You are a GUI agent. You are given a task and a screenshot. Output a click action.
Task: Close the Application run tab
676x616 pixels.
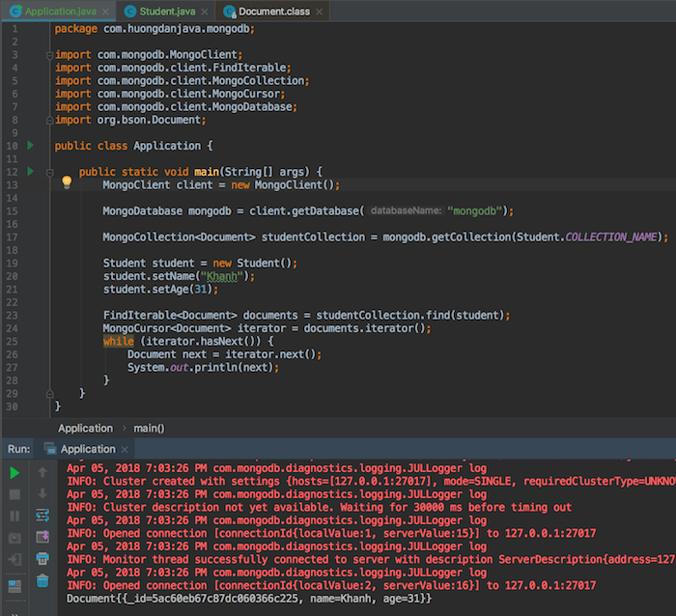[x=125, y=450]
